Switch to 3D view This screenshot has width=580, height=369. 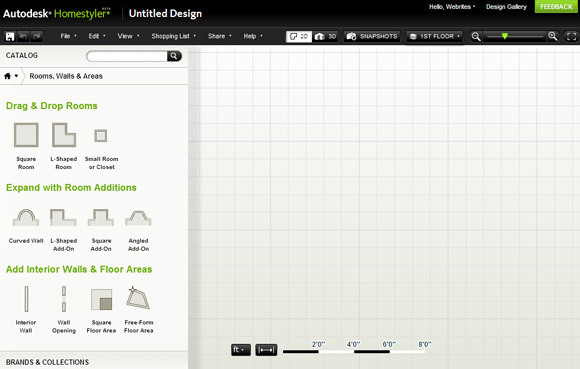point(325,36)
